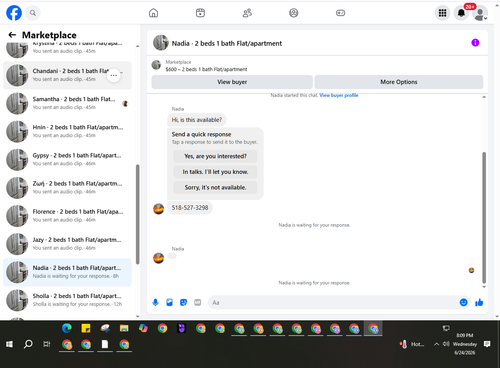Record a voice clip with microphone icon
The image size is (500, 368).
(155, 302)
